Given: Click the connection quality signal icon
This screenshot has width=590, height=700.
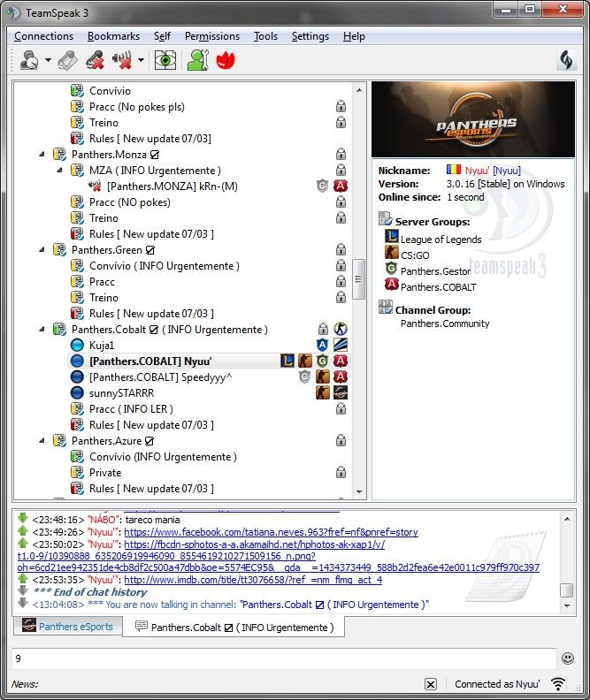Looking at the screenshot, I should click(558, 684).
